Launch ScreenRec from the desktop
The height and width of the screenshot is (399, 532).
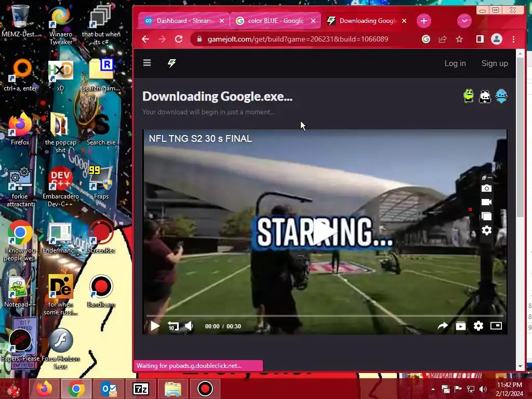pos(101,237)
